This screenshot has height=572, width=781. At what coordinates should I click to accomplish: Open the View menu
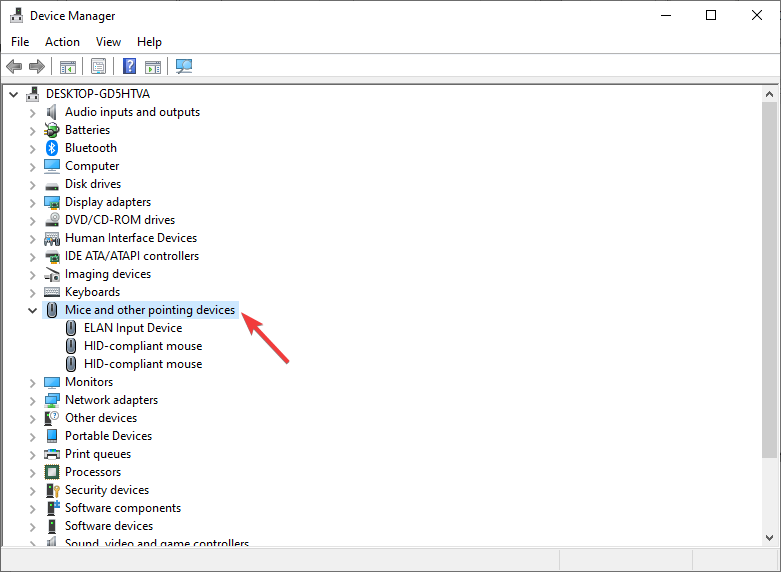click(x=108, y=42)
